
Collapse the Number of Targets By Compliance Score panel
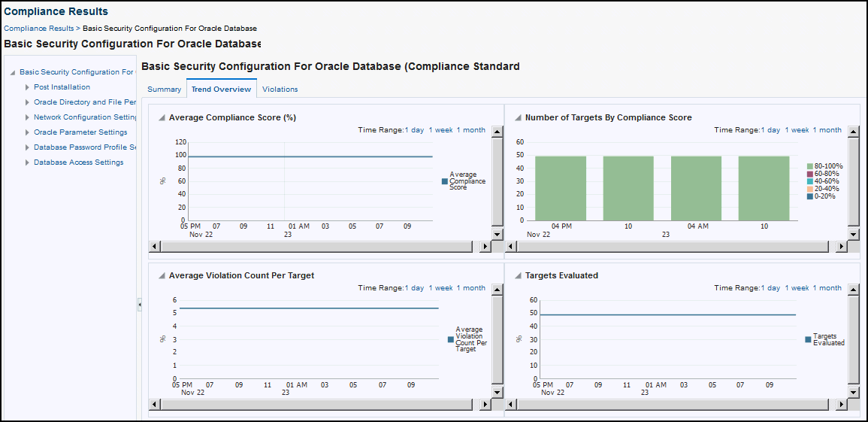click(x=518, y=118)
